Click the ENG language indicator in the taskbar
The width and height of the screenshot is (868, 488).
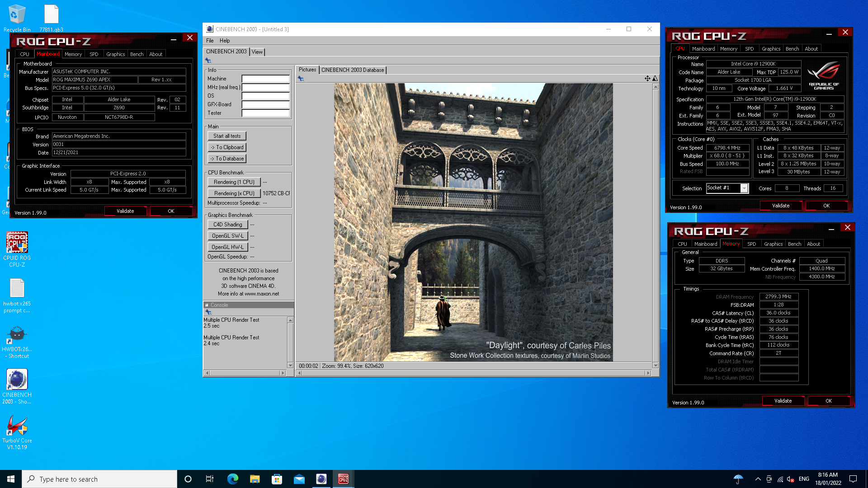804,479
